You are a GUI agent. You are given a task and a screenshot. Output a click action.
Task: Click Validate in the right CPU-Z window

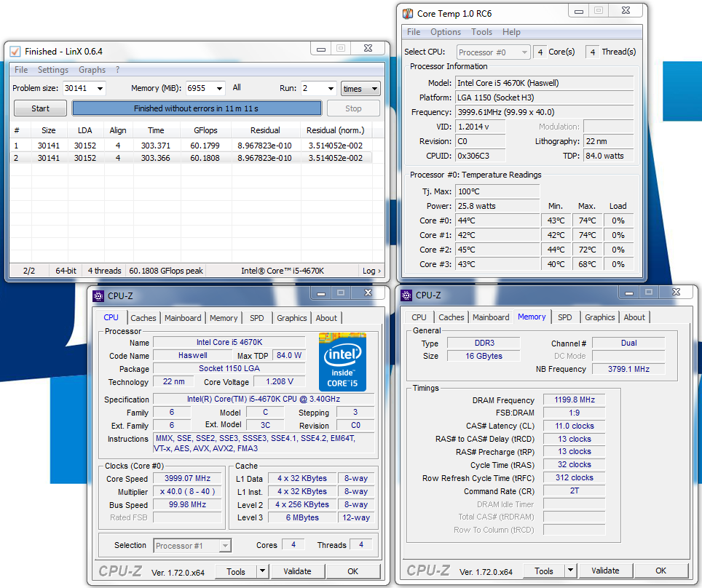605,571
